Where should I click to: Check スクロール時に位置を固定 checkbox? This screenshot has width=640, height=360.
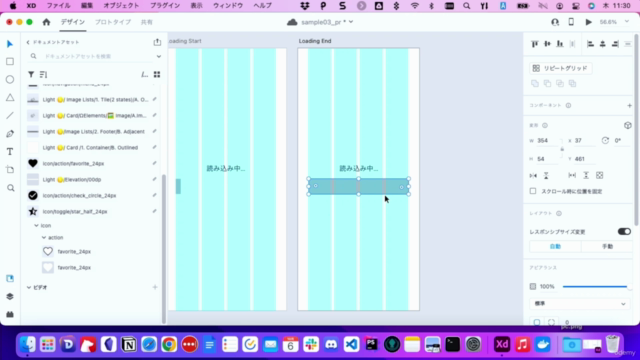click(533, 191)
